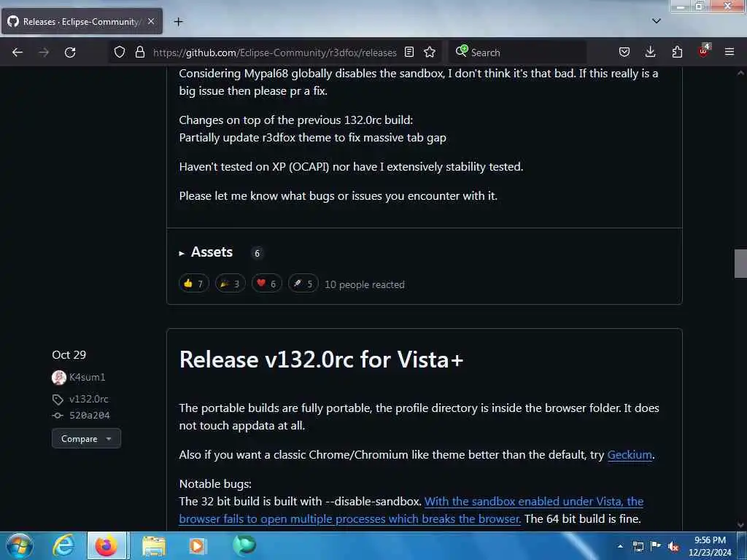Viewport: 747px width, 560px height.
Task: Click the network tray icon
Action: click(638, 546)
